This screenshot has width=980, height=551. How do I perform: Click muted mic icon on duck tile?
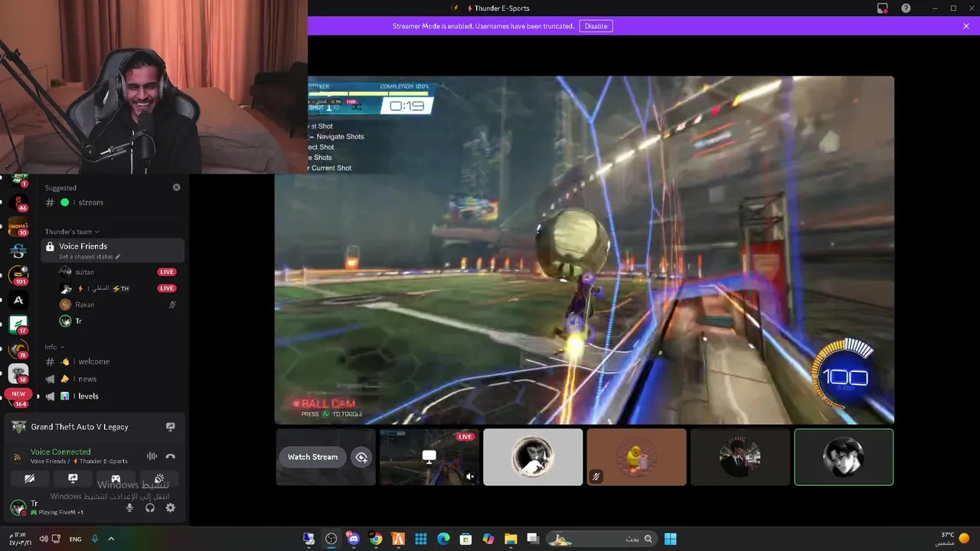[596, 477]
